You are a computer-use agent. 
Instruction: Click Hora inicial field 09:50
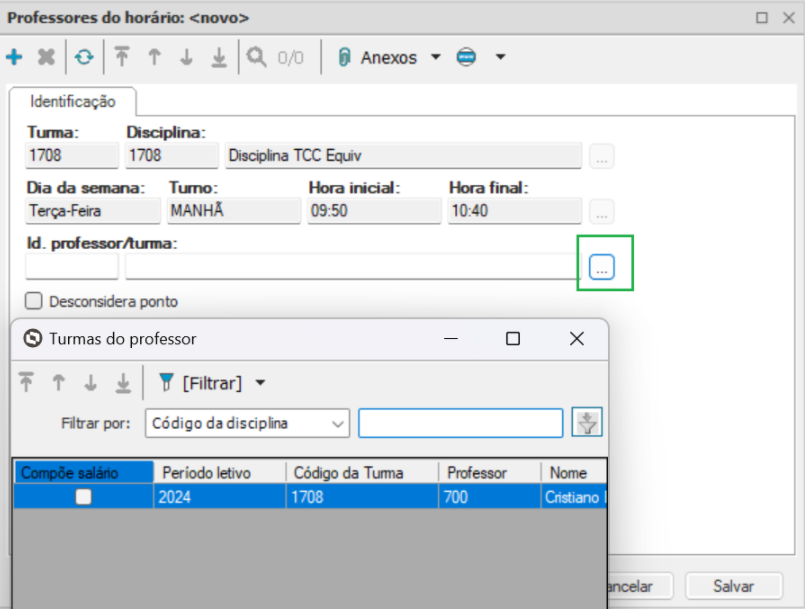point(374,211)
